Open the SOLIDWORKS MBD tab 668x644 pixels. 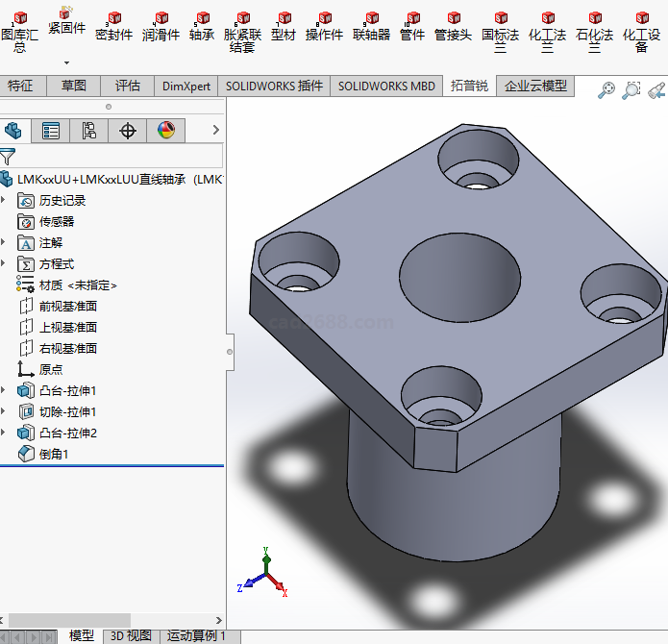(386, 86)
